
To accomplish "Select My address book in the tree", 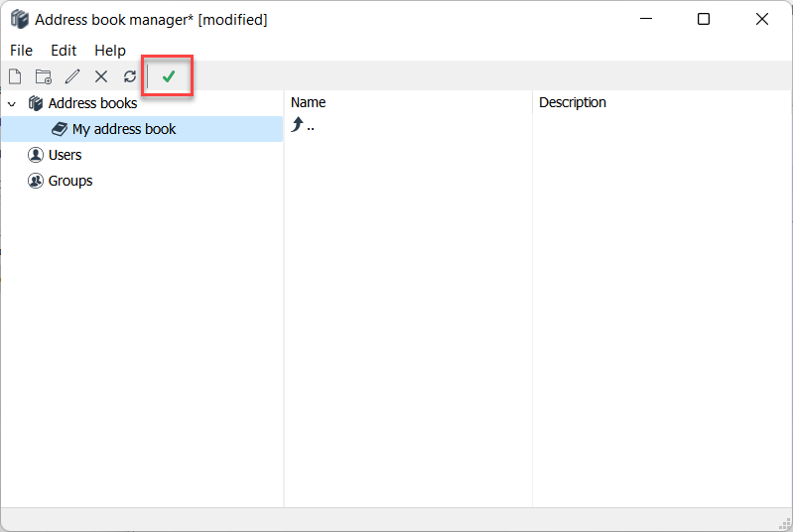I will coord(124,129).
